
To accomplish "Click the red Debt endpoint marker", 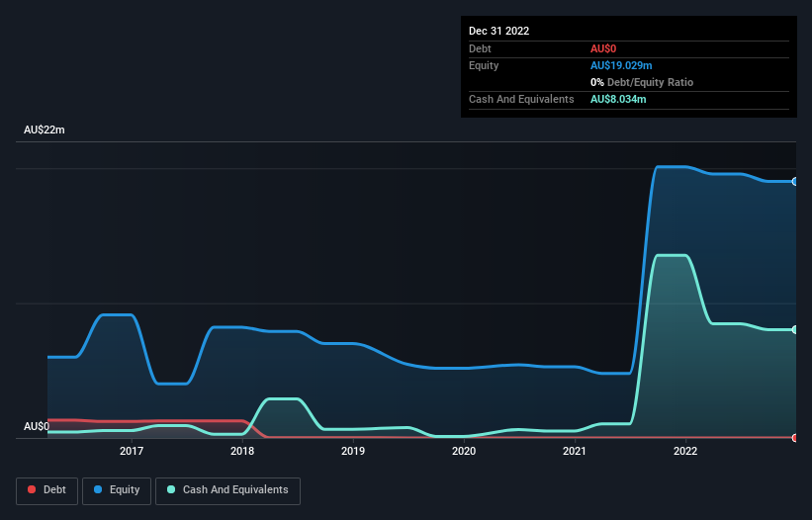I will click(795, 438).
